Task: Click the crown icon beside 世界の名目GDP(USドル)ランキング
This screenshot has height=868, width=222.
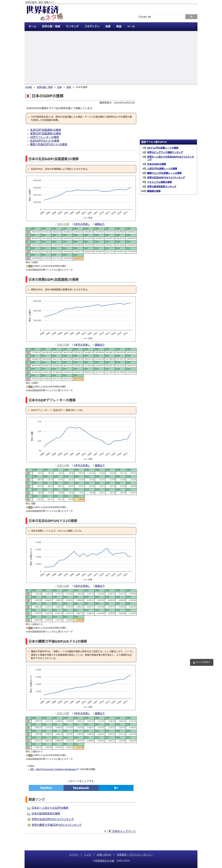Action: [x=29, y=819]
